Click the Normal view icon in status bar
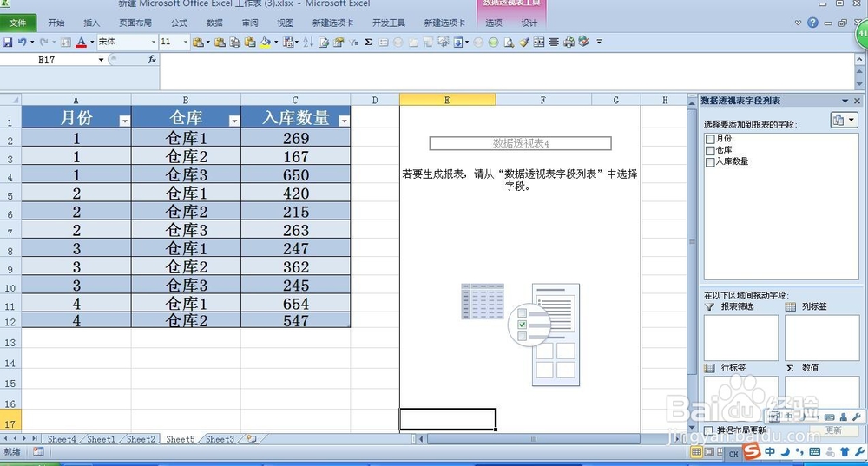This screenshot has height=466, width=868. [696, 452]
